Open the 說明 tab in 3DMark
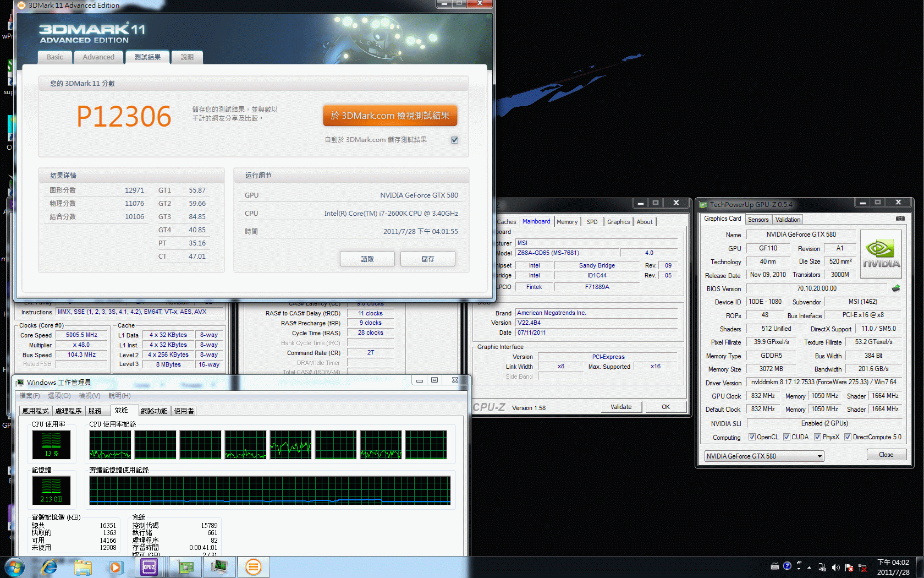924x578 pixels. click(x=187, y=57)
